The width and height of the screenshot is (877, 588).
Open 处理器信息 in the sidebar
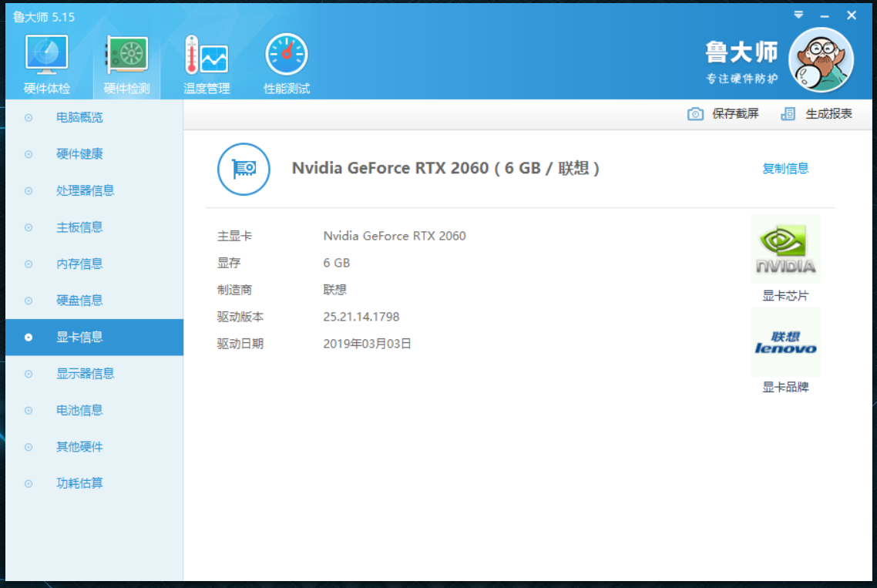95,191
